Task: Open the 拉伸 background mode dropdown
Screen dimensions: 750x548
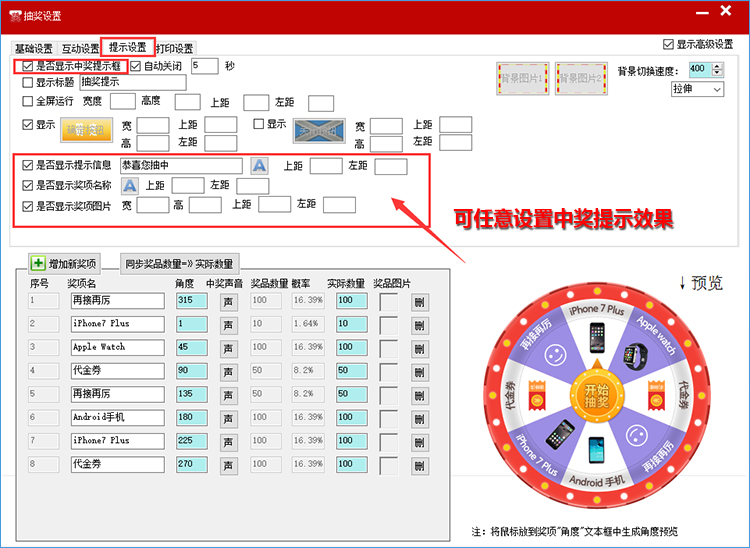Action: tap(697, 89)
